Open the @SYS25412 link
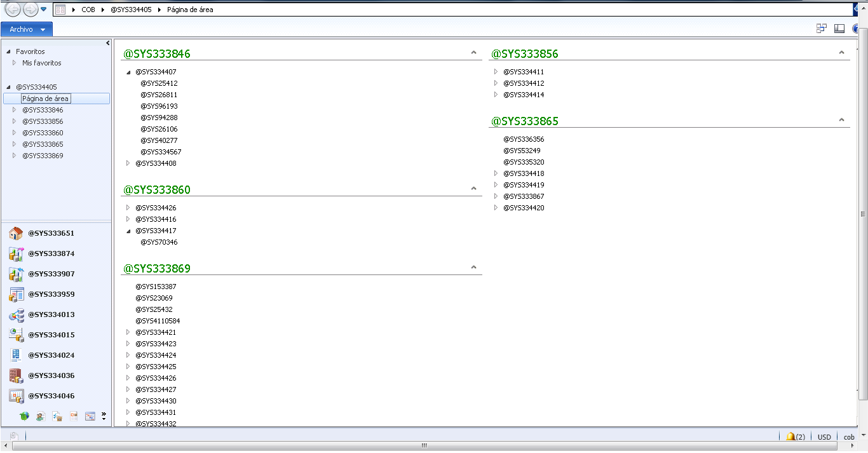The image size is (868, 453). [159, 83]
